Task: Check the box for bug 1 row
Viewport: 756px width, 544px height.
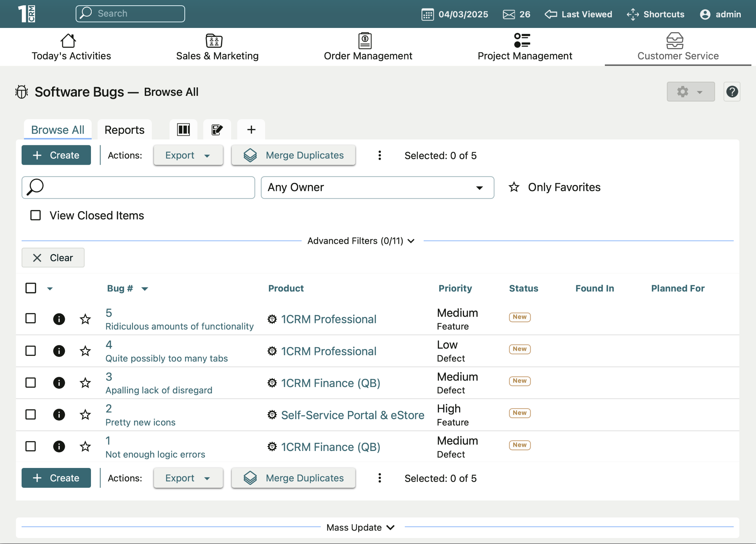Action: [31, 446]
